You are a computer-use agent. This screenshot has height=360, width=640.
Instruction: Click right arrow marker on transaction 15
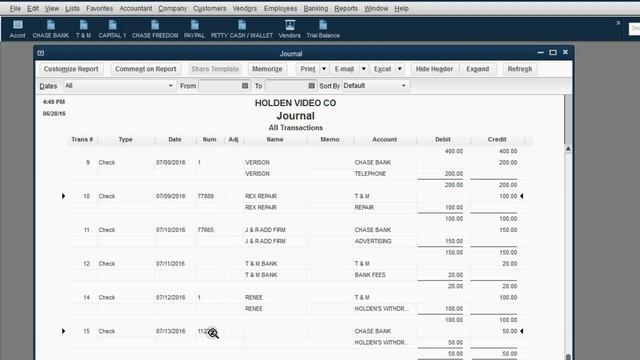point(522,331)
